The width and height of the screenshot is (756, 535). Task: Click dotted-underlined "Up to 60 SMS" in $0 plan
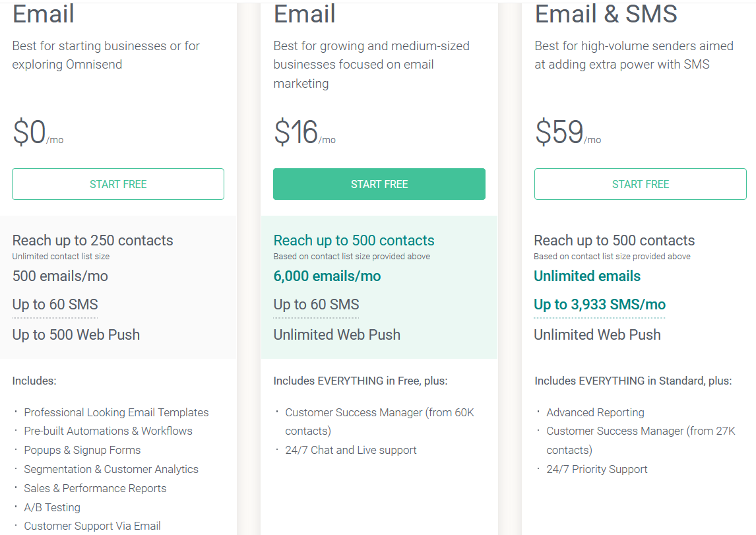point(55,305)
